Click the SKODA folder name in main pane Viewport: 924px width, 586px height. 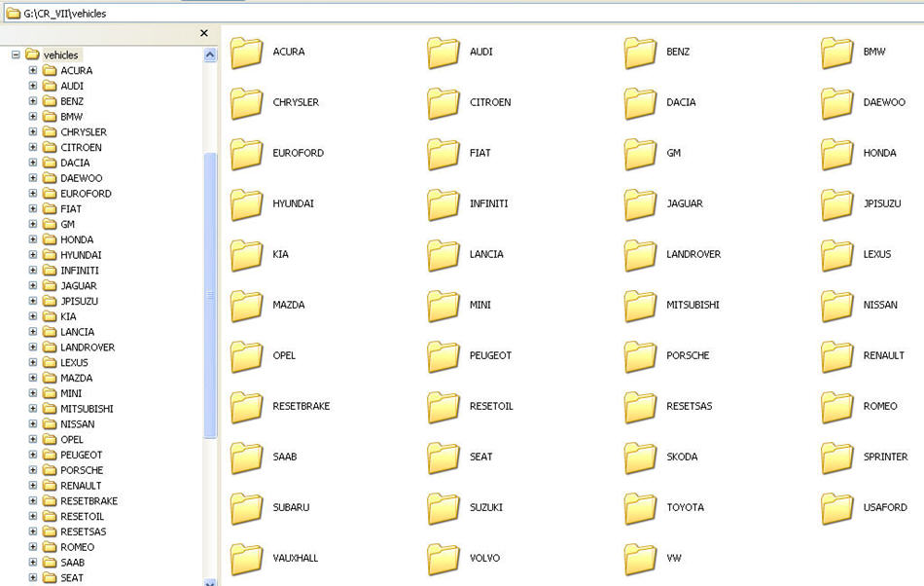pyautogui.click(x=682, y=457)
